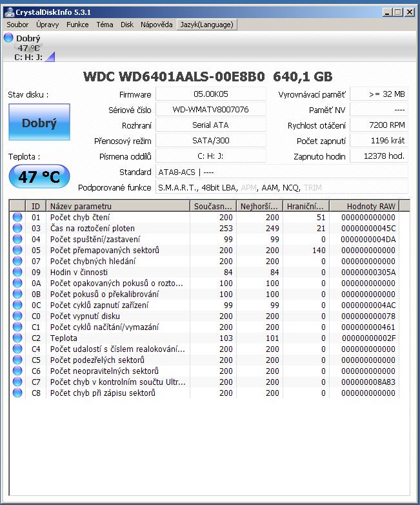Click the status orb for Počet chyb čtení

17,217
